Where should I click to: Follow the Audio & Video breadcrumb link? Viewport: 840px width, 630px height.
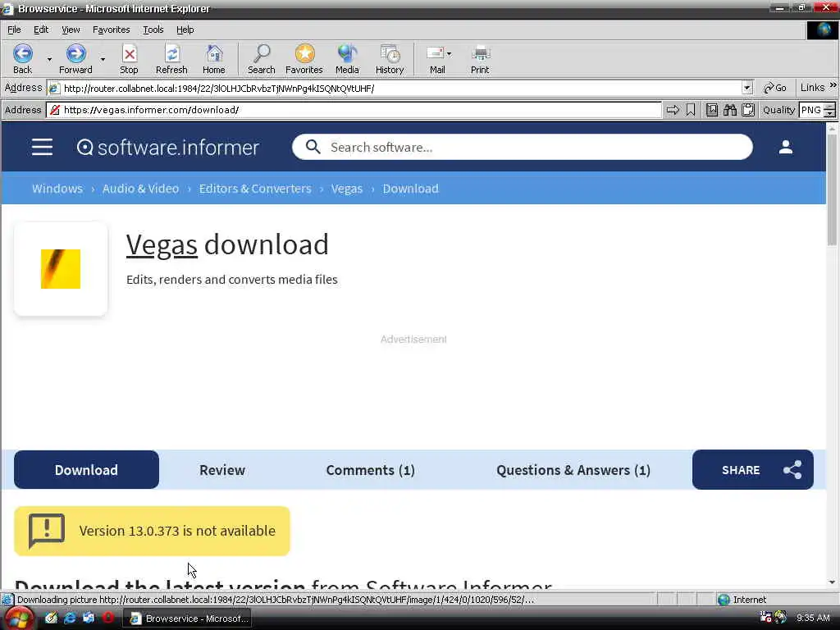coord(140,189)
